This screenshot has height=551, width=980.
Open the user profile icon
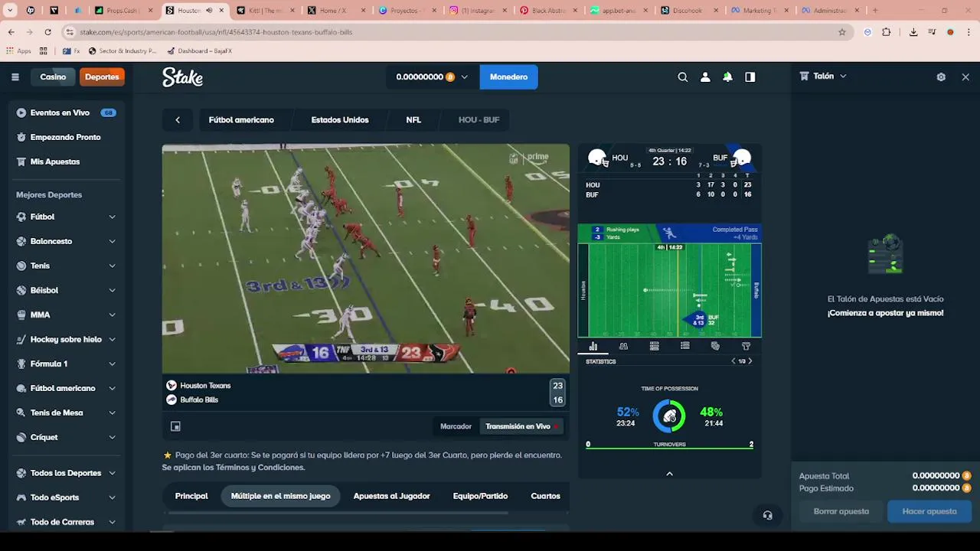click(705, 77)
